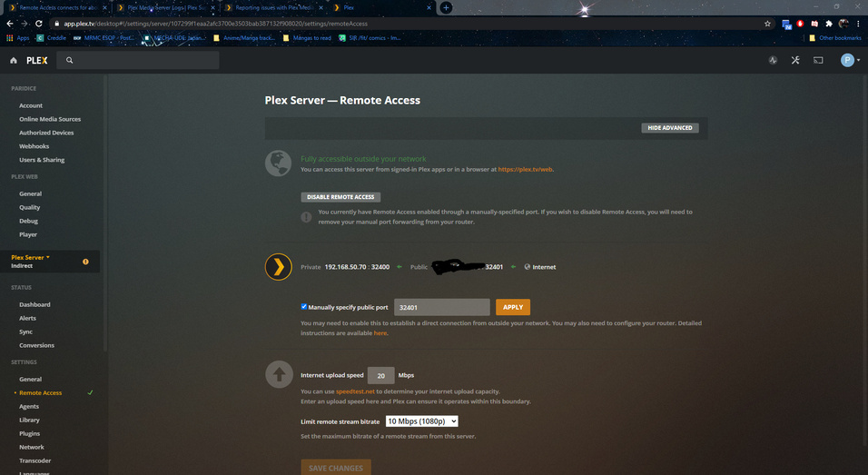This screenshot has height=475, width=868.
Task: Click the padlock site info icon
Action: (56, 24)
